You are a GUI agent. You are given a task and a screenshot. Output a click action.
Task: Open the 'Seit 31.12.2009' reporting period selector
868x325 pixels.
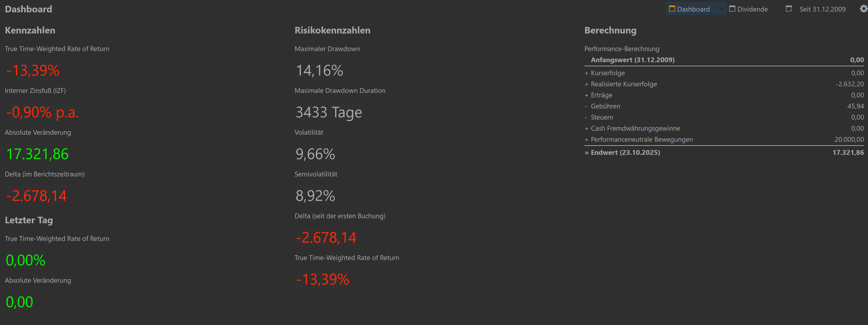822,9
